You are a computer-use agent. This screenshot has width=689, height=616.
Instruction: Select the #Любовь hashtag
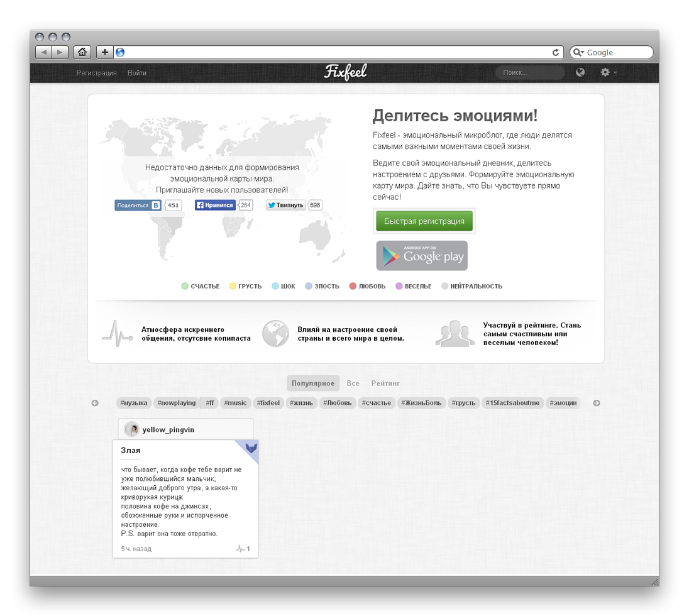click(338, 403)
